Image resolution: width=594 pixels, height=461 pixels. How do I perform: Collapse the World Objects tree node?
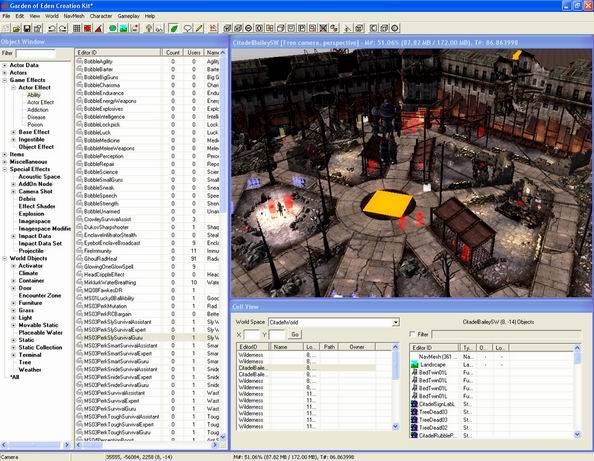[x=5, y=258]
